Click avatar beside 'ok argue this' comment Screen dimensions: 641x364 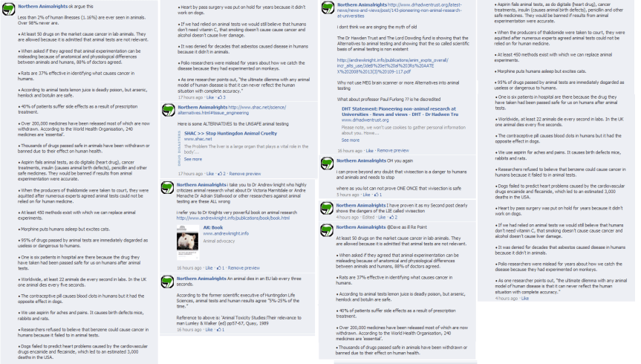pyautogui.click(x=9, y=10)
